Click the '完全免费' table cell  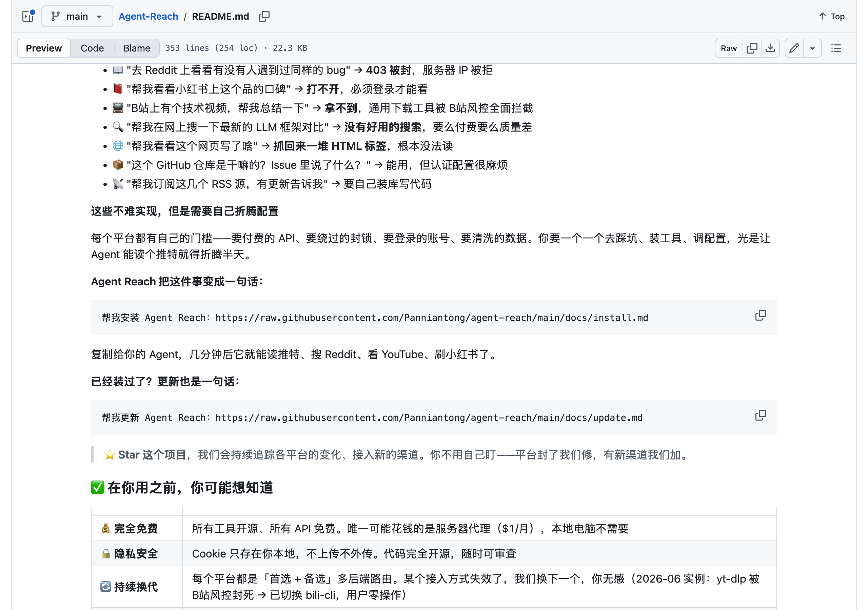click(x=137, y=528)
